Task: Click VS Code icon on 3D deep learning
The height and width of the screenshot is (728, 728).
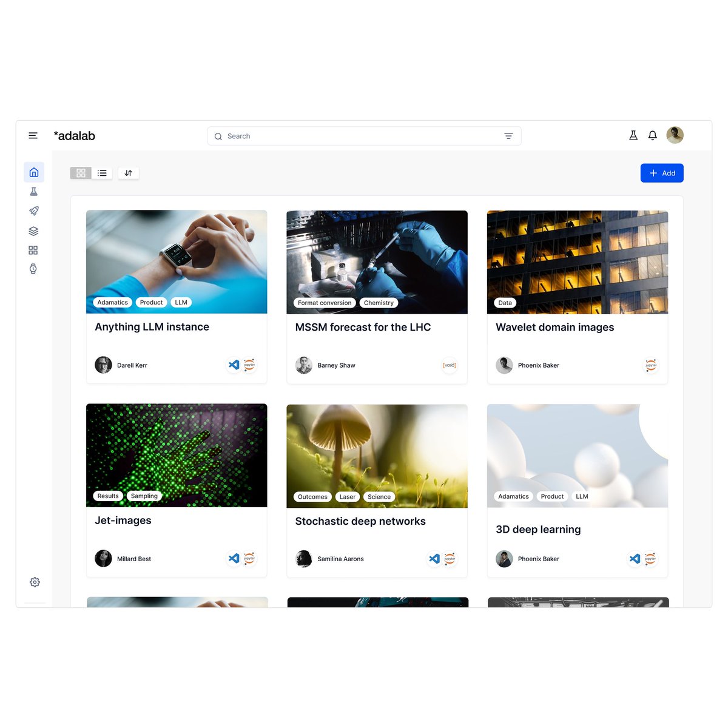Action: pyautogui.click(x=635, y=559)
